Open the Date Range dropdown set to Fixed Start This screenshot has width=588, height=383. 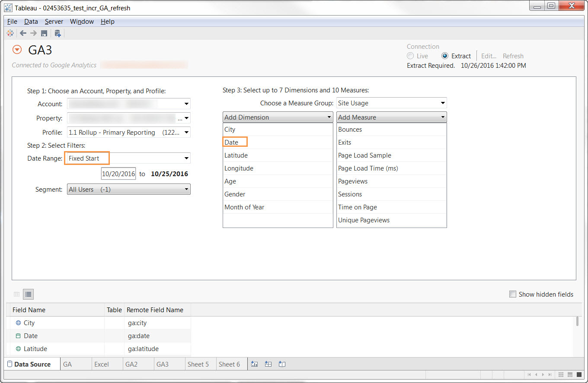(128, 158)
